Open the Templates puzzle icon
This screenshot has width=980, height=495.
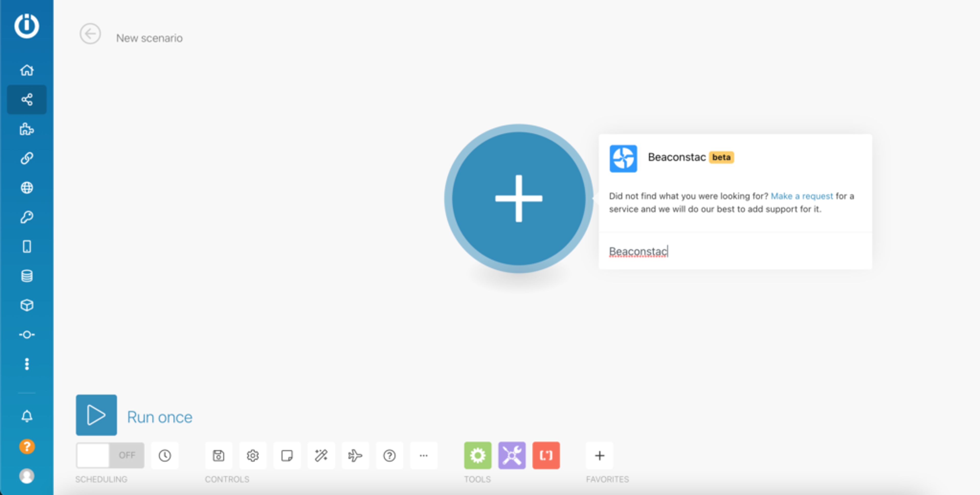click(x=27, y=129)
